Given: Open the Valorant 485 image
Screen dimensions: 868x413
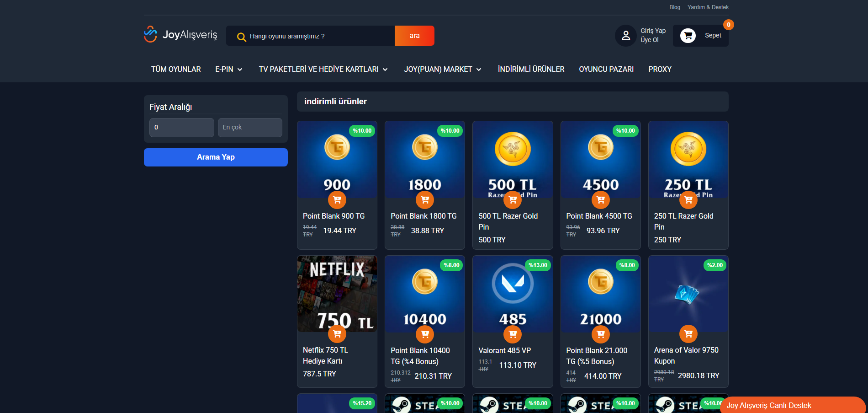Looking at the screenshot, I should 513,294.
